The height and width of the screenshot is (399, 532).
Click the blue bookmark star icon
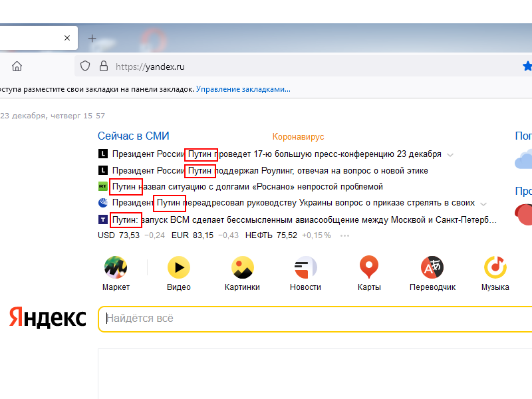coord(527,66)
